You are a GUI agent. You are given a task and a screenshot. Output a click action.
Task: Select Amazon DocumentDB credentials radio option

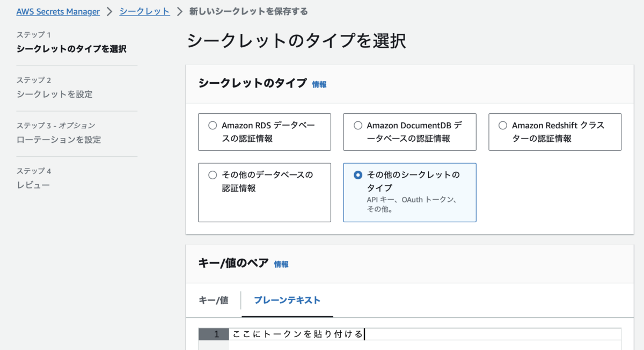click(x=358, y=126)
